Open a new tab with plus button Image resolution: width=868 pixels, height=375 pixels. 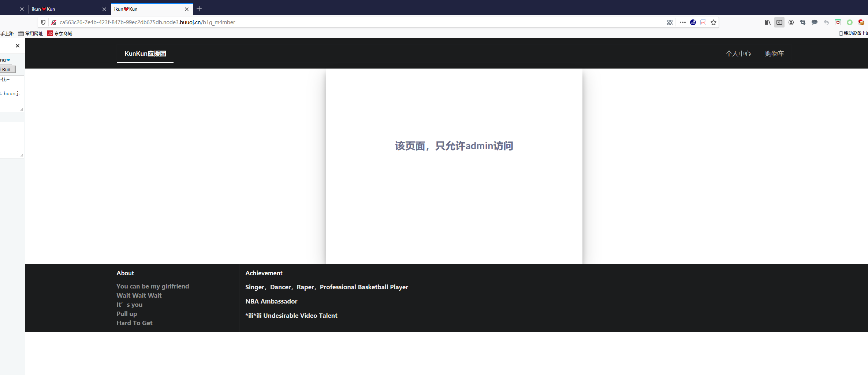(x=199, y=9)
